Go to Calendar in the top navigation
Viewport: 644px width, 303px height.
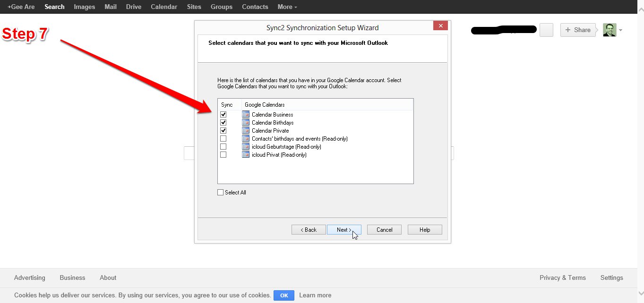(x=164, y=7)
